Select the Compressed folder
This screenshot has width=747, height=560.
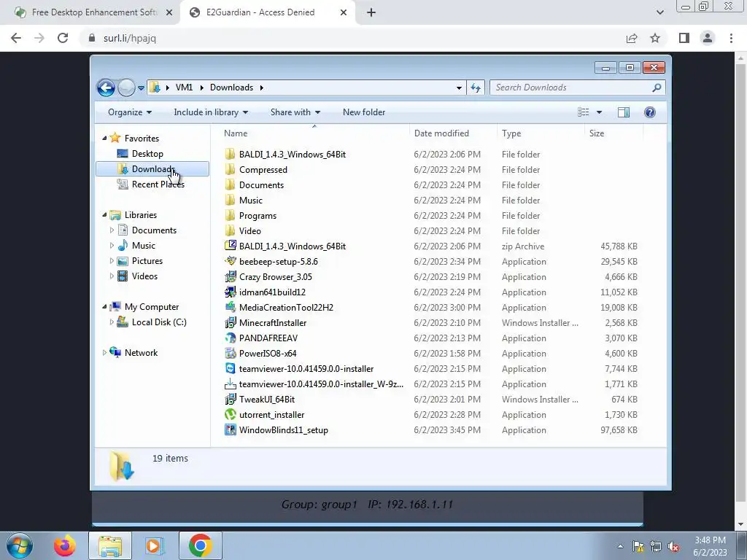pos(263,169)
